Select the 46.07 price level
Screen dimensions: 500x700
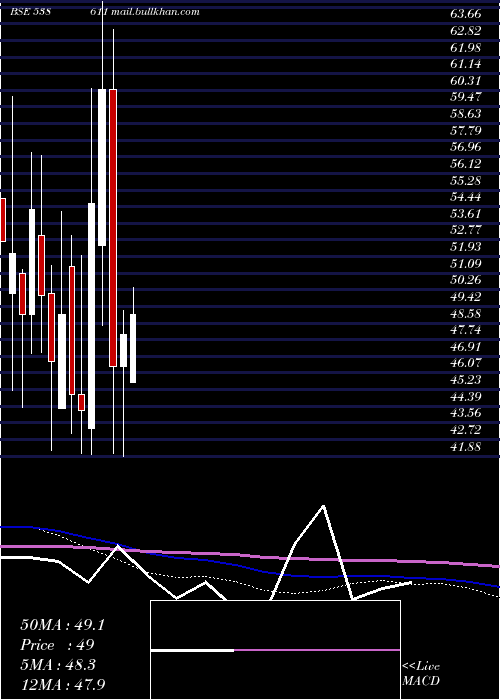coord(466,363)
